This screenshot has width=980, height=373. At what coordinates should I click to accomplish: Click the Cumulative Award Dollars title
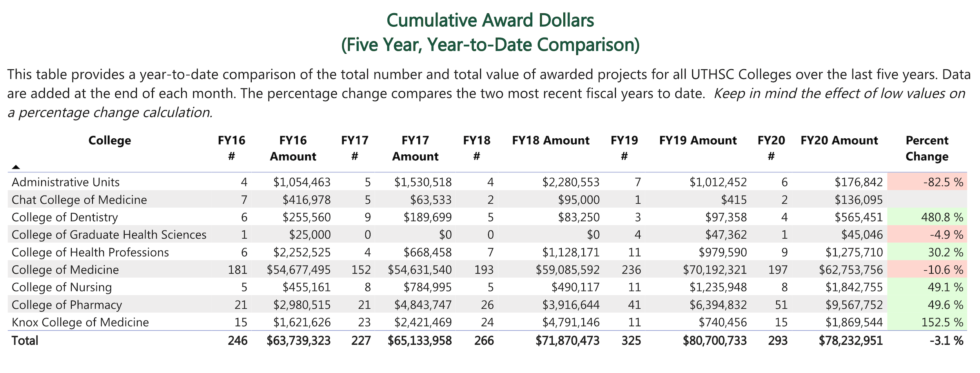tap(490, 20)
